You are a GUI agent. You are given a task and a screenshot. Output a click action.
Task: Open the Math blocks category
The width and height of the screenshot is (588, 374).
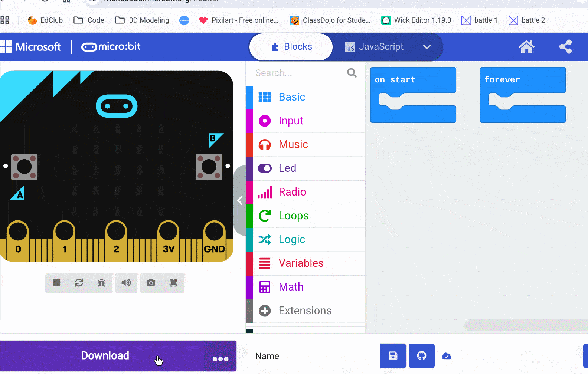(x=305, y=287)
